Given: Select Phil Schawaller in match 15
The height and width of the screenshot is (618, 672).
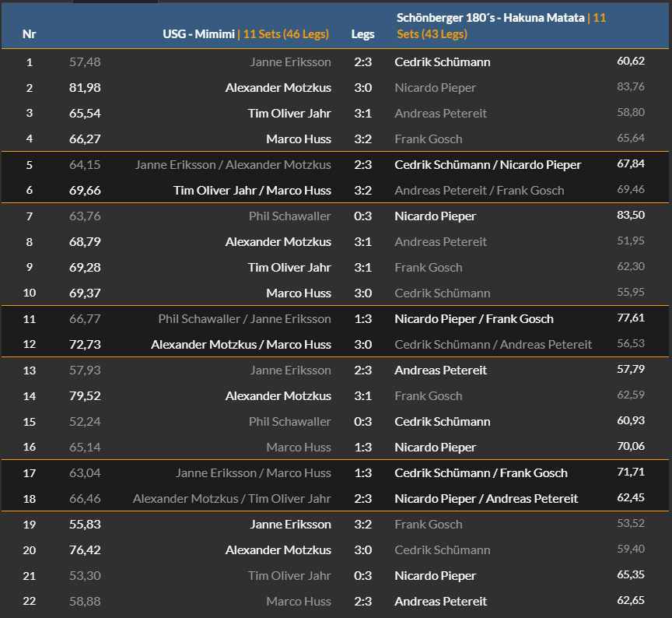Looking at the screenshot, I should pyautogui.click(x=289, y=422).
